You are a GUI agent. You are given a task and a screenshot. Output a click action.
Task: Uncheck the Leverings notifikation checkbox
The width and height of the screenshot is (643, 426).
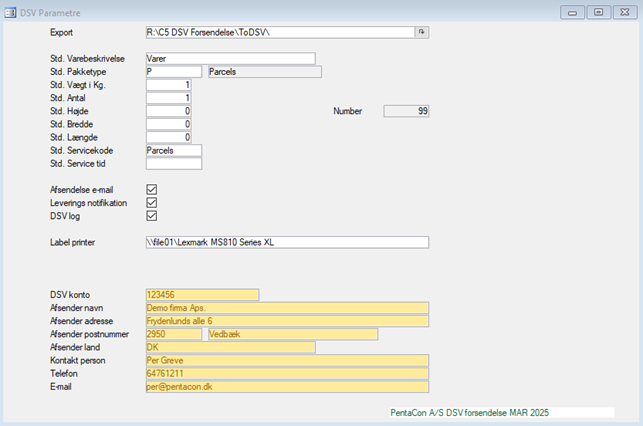152,202
